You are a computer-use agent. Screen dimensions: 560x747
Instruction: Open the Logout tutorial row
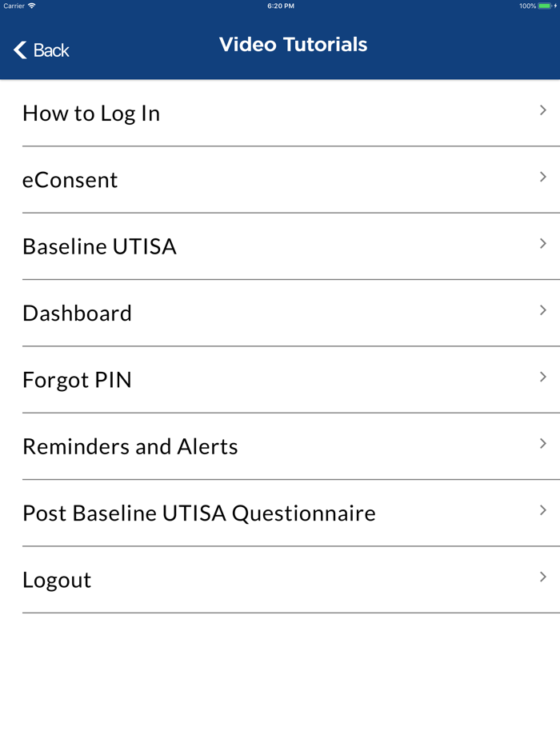(57, 580)
